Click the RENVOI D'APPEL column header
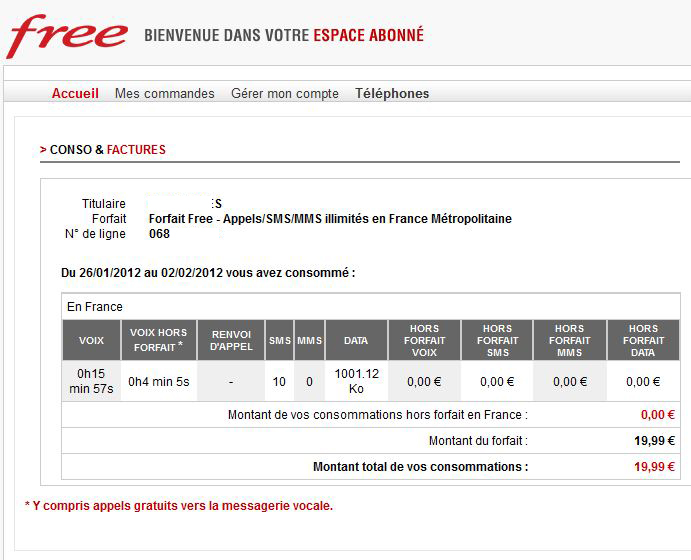 tap(231, 340)
